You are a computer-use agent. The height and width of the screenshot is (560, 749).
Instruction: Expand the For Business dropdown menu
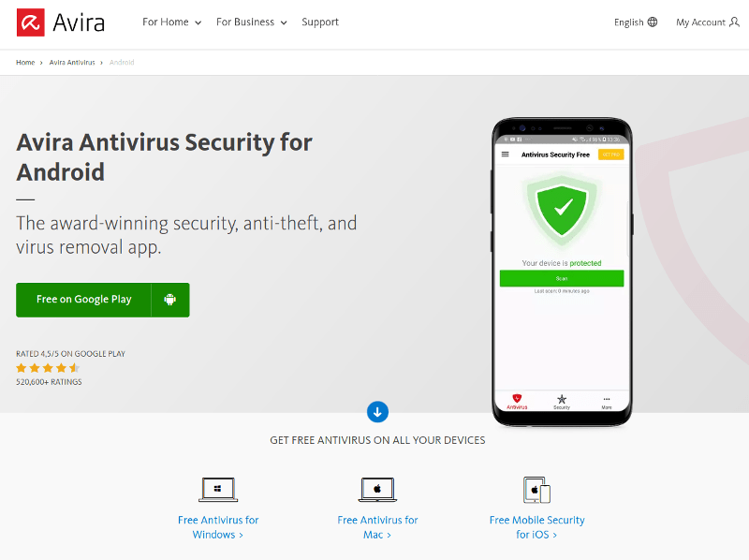249,22
